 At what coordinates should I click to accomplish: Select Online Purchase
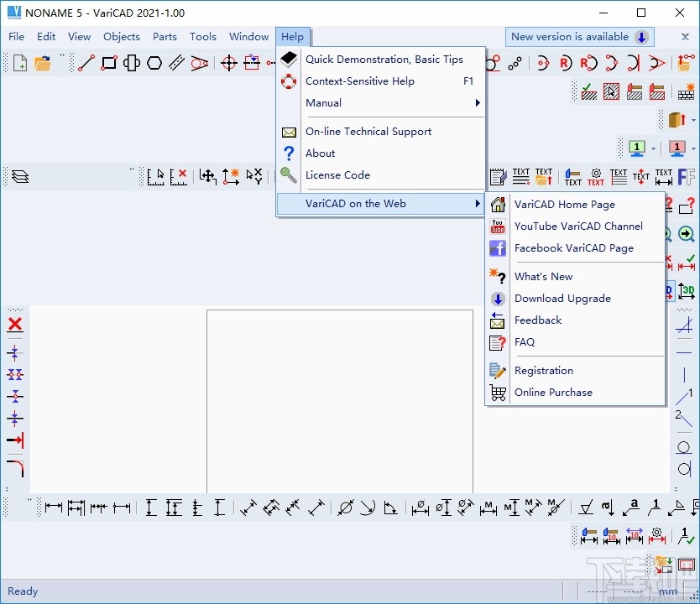click(575, 393)
